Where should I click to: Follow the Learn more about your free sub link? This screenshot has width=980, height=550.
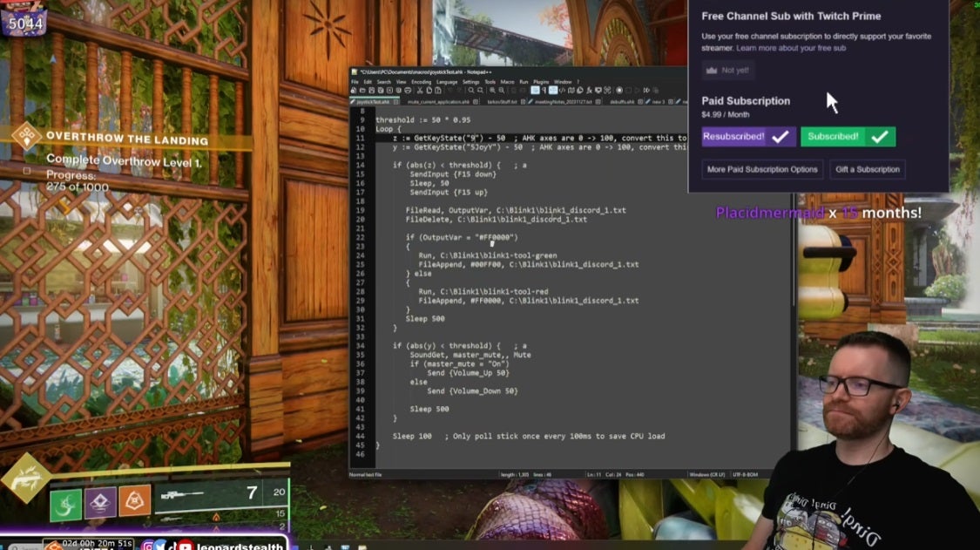791,48
